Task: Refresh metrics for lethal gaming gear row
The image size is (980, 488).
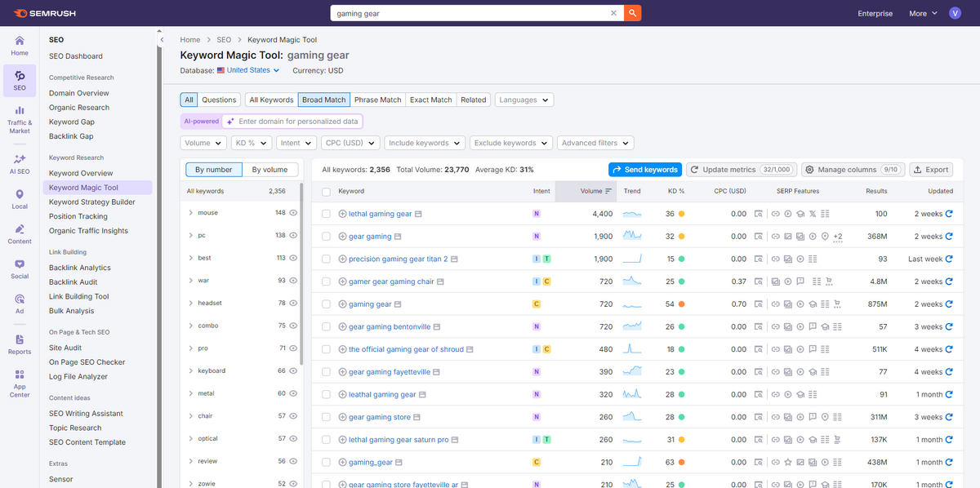Action: 949,214
